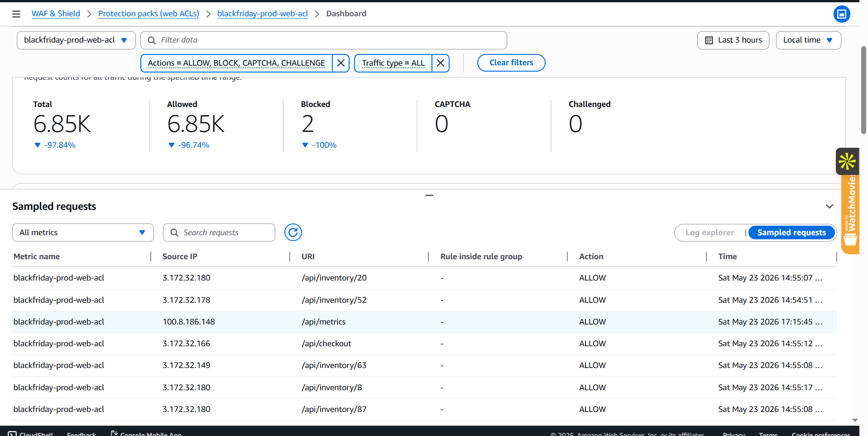Screen dimensions: 868x436
Task: Click the split panel resize handle
Action: pos(429,195)
